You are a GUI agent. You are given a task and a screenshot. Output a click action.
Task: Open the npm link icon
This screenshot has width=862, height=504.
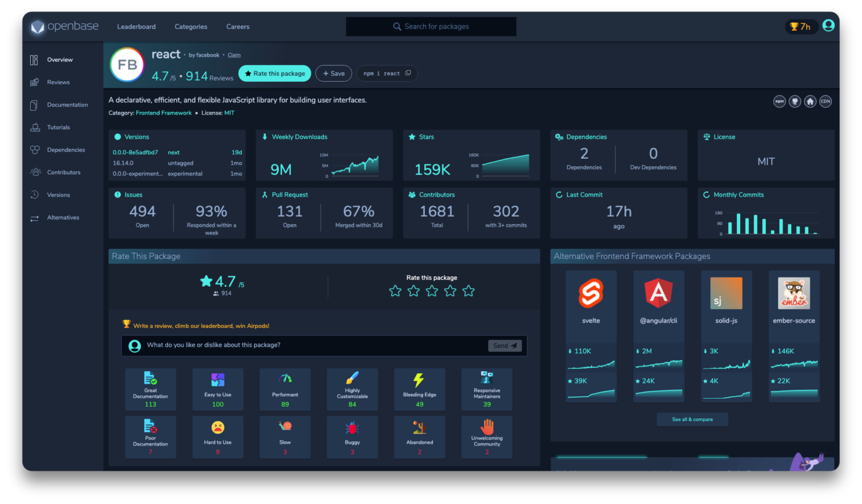click(779, 102)
